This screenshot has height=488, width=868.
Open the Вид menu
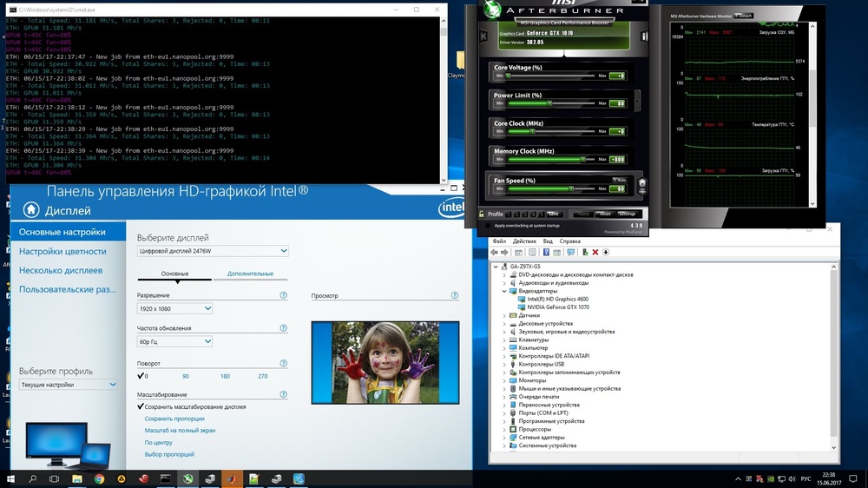548,241
